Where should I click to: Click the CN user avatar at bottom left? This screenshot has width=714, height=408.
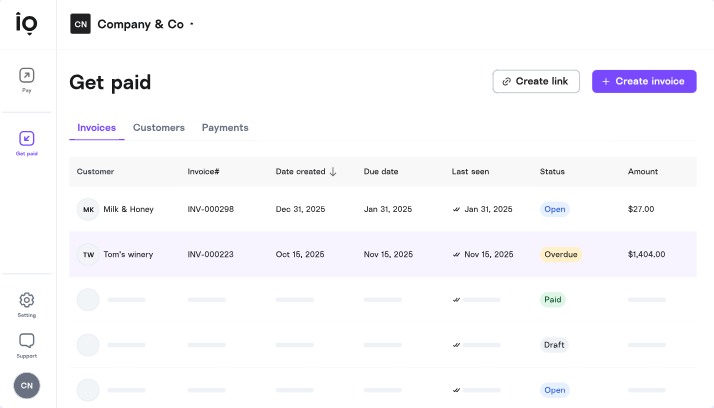pyautogui.click(x=27, y=385)
